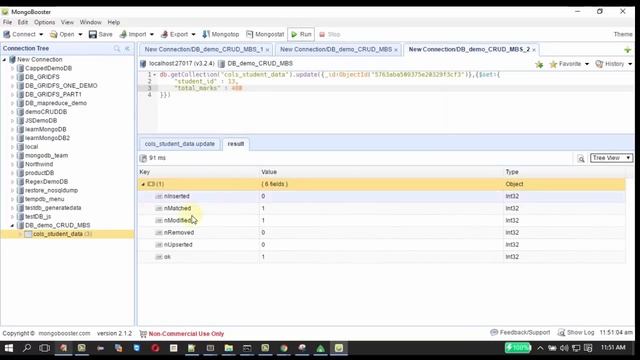This screenshot has width=640, height=360.
Task: Open the Help menu
Action: (x=113, y=22)
